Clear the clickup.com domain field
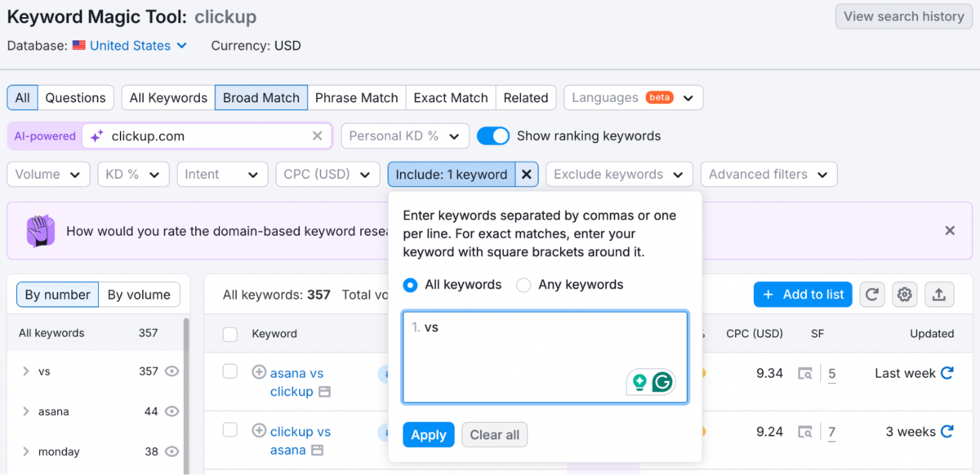The image size is (980, 475). coord(318,136)
